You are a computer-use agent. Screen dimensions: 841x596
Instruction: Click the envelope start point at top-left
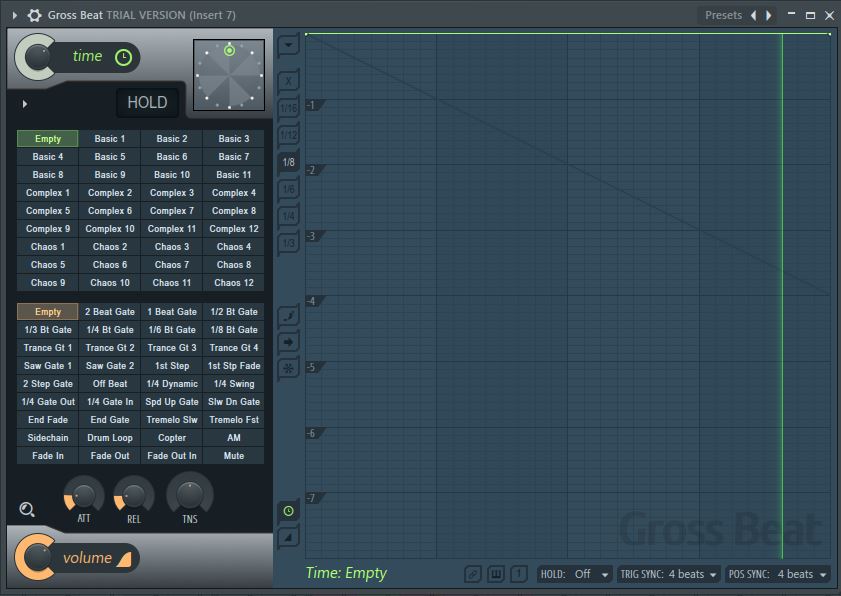click(x=306, y=34)
